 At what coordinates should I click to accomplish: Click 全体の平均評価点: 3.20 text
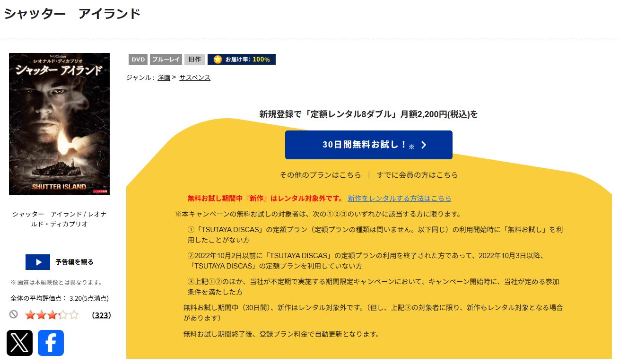60,298
